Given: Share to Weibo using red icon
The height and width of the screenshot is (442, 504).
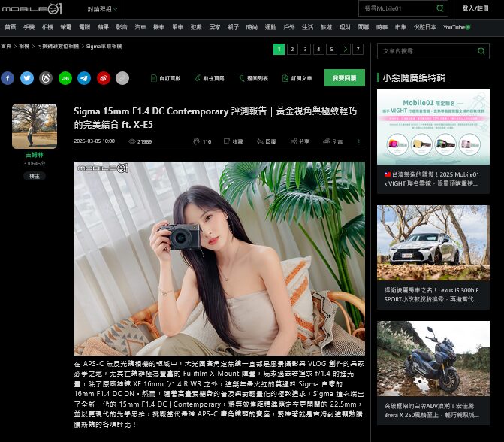Looking at the screenshot, I should click(103, 78).
